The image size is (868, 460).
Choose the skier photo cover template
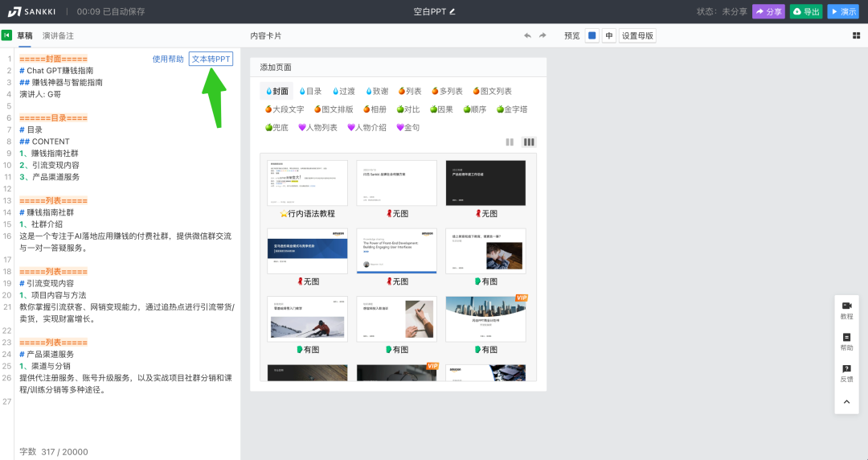[x=307, y=319]
